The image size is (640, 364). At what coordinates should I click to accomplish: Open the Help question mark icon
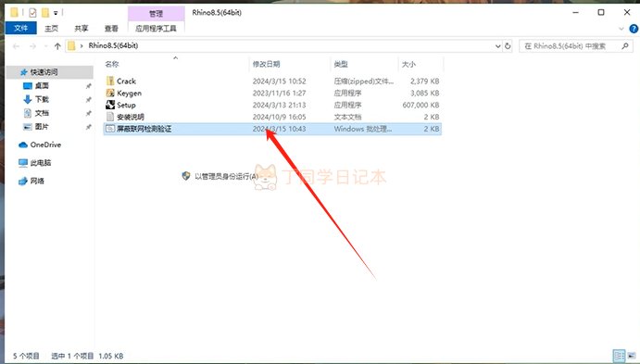point(634,29)
